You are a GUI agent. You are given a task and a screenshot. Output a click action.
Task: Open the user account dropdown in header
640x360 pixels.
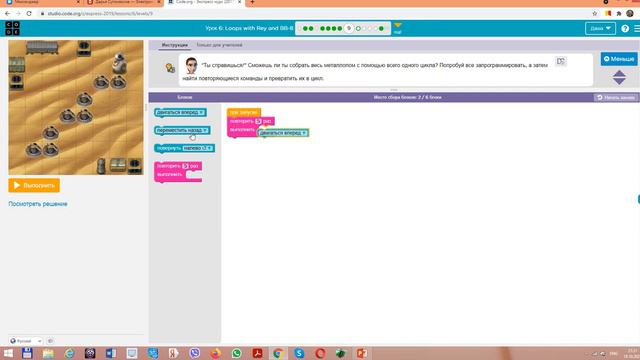pos(600,29)
